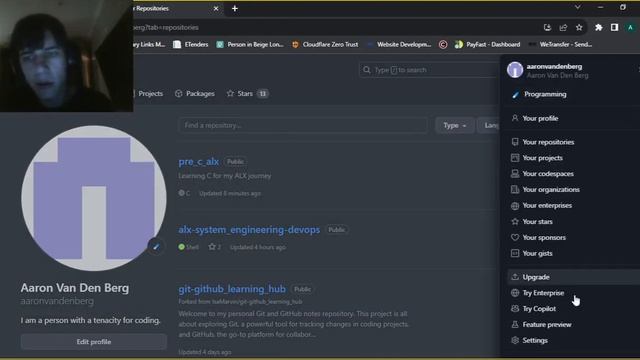Open the pre_c_alx repository
Screen dimensions: 640x360
198,162
